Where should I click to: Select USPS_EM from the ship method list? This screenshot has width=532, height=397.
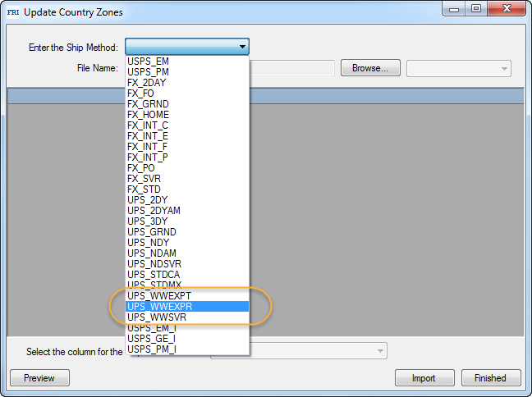(149, 62)
